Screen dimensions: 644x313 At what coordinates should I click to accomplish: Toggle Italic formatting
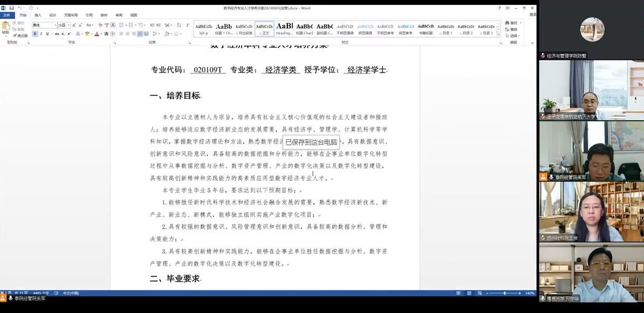pyautogui.click(x=41, y=34)
